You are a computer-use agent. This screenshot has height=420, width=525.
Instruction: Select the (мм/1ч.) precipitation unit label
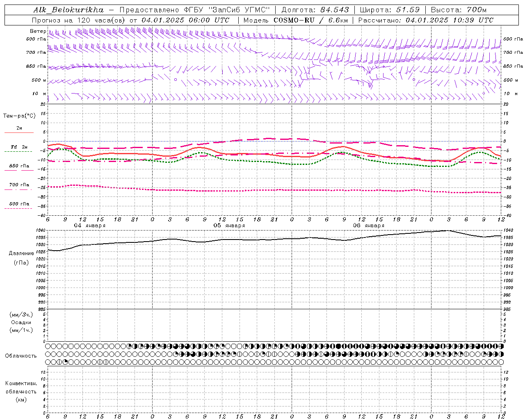(x=21, y=330)
